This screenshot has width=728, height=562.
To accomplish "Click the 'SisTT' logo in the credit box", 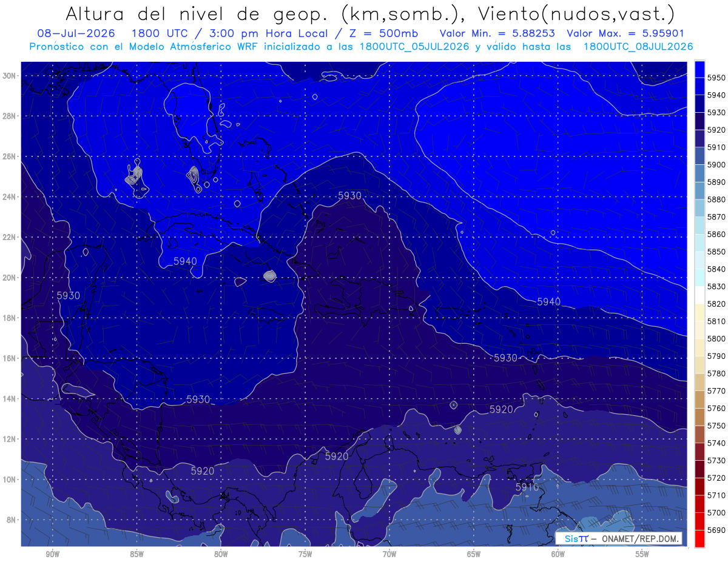I will [576, 538].
